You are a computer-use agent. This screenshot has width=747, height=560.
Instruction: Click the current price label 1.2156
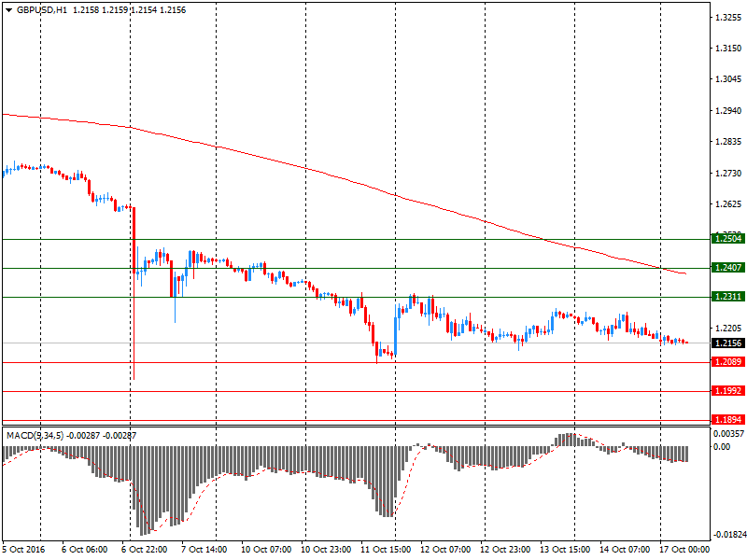[x=728, y=343]
